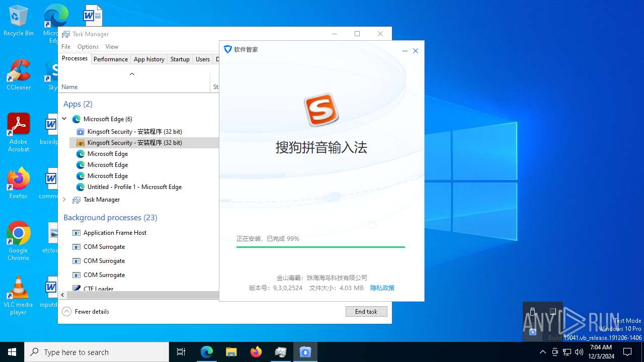Switch to the Startup tab

(180, 59)
